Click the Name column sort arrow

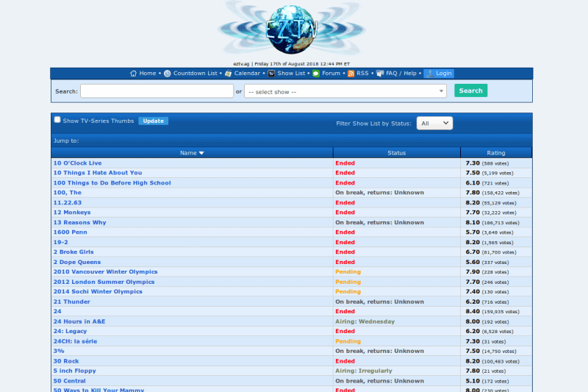(201, 153)
